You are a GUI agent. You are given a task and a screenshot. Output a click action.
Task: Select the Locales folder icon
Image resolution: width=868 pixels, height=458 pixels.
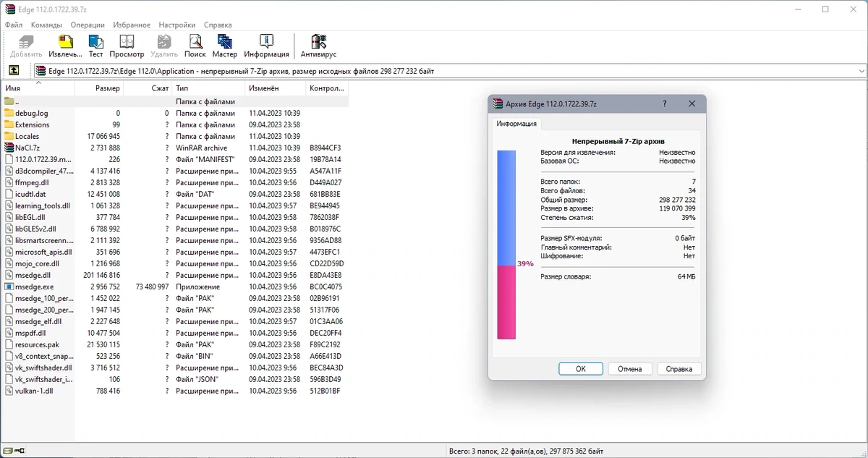9,136
